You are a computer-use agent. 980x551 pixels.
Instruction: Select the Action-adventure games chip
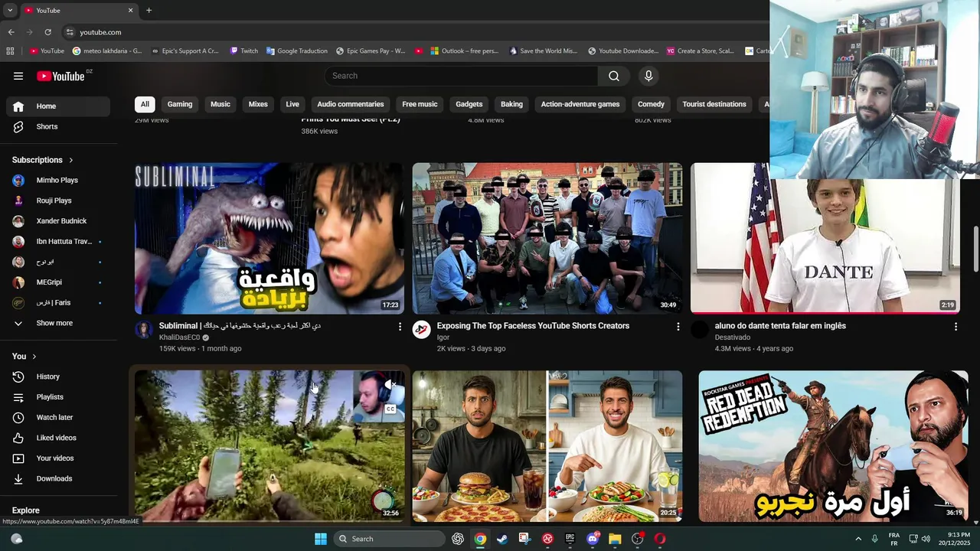[580, 104]
